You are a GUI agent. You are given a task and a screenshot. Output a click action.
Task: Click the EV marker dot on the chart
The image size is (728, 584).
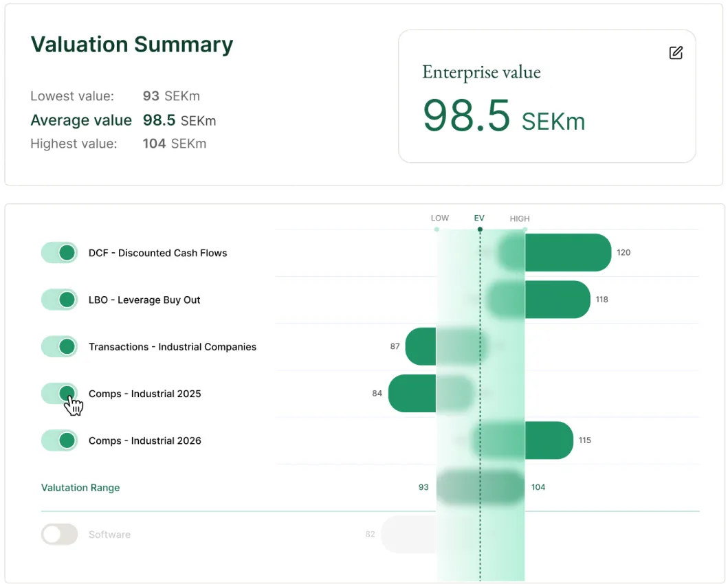(479, 229)
